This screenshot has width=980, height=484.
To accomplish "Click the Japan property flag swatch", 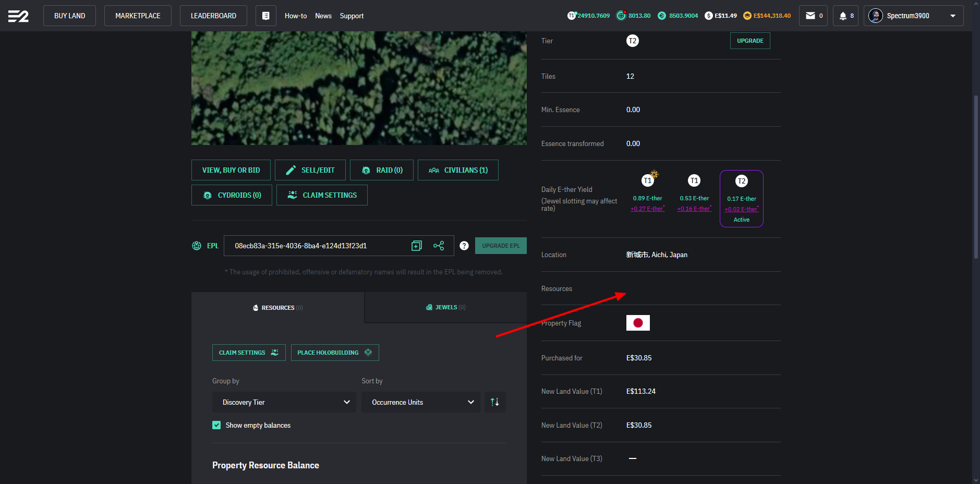I will pos(637,323).
